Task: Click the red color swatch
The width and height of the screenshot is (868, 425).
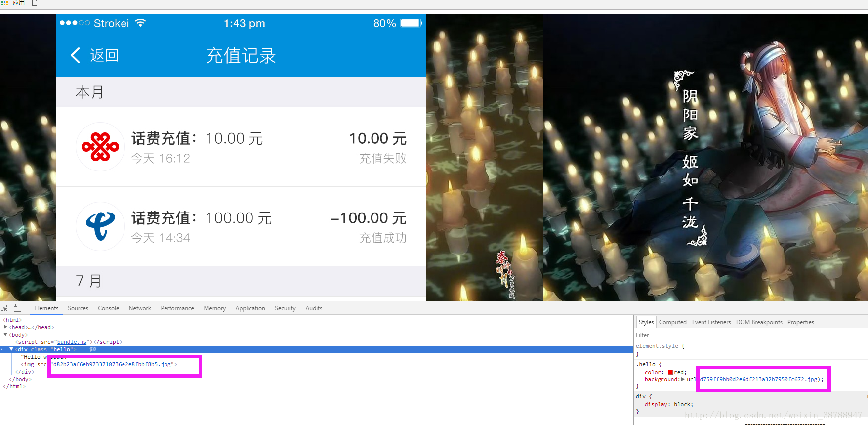Action: coord(670,372)
